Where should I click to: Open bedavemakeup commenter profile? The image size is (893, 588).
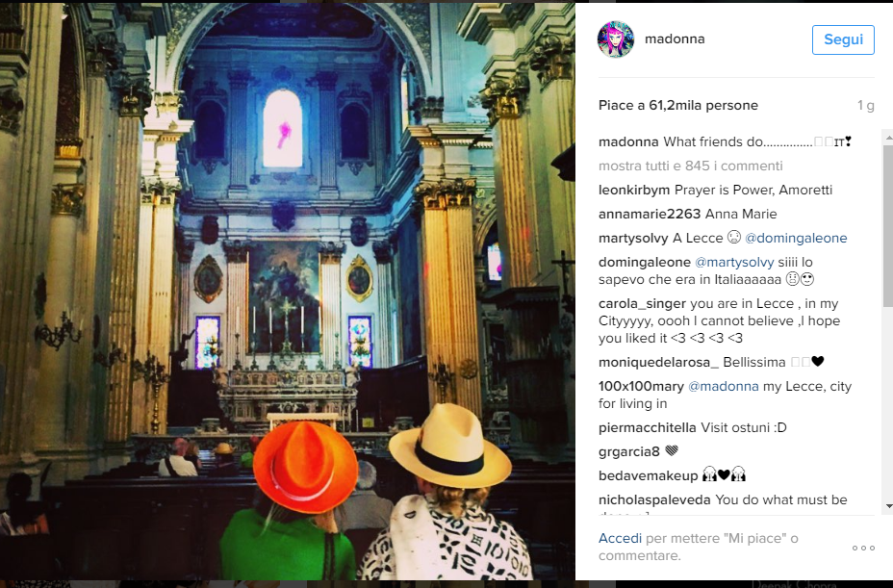click(x=648, y=475)
